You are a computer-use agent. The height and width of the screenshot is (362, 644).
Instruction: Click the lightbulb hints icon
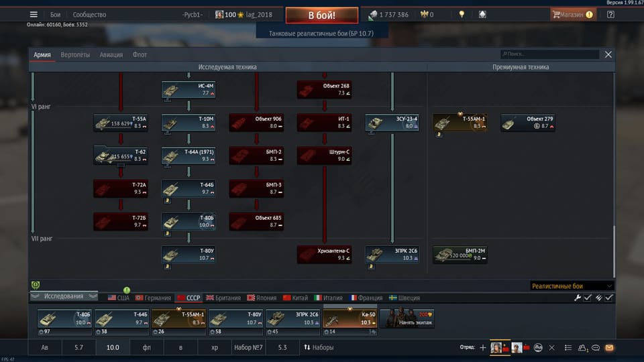tap(462, 14)
